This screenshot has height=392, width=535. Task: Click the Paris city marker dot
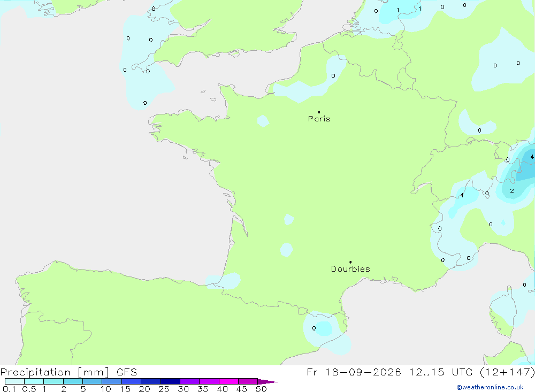[319, 112]
